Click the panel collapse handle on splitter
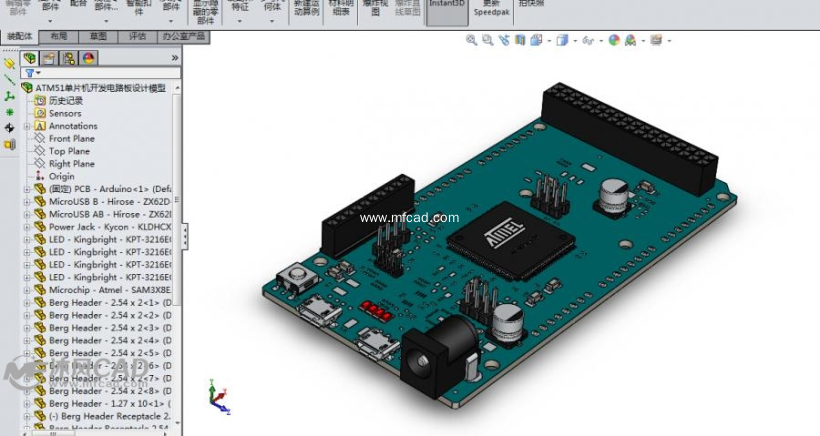 point(185,237)
